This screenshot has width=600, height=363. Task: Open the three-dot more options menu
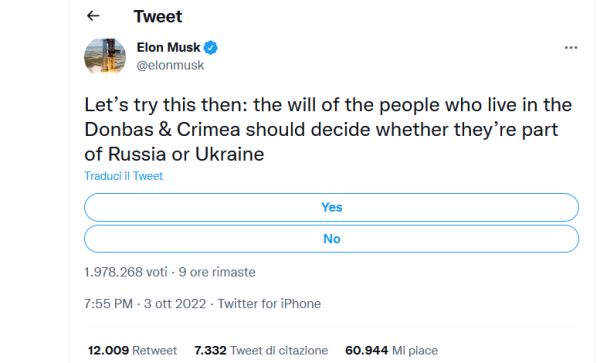pos(571,48)
